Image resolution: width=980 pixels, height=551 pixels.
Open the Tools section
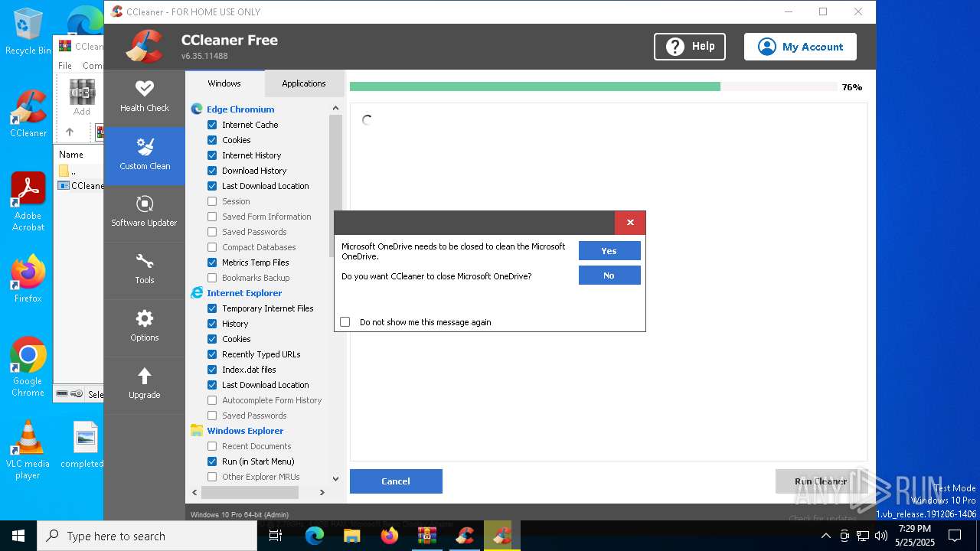[x=144, y=269]
